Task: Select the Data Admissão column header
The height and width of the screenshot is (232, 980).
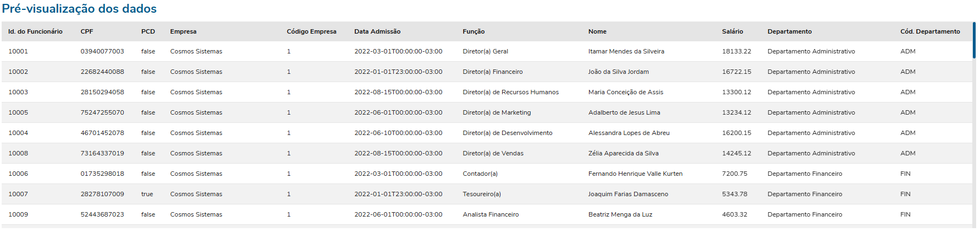Action: click(377, 31)
